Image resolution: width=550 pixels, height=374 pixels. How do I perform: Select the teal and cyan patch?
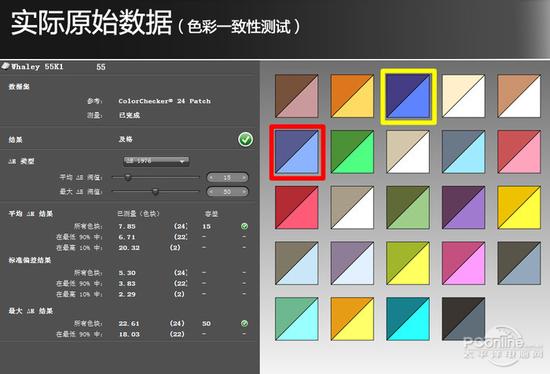tap(408, 319)
